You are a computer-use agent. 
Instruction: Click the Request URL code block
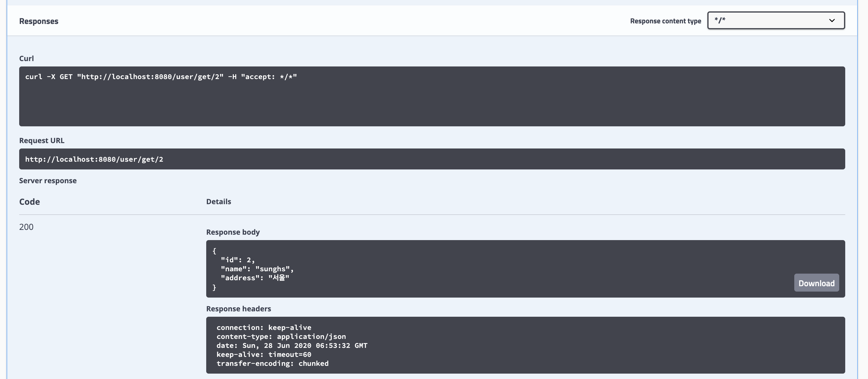click(x=94, y=159)
